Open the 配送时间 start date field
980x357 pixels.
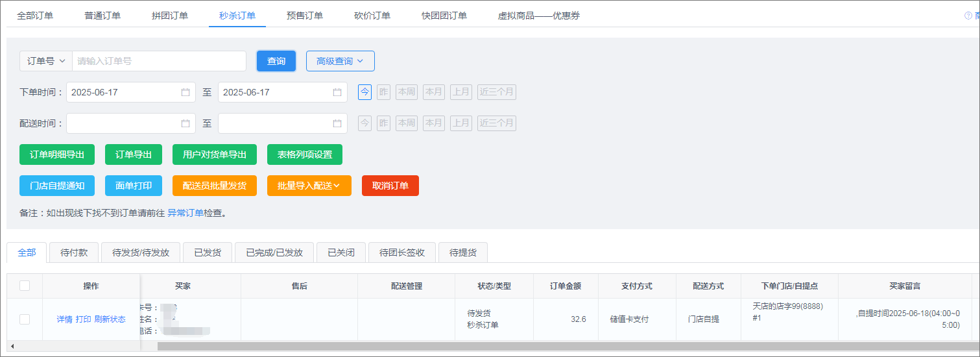click(131, 123)
